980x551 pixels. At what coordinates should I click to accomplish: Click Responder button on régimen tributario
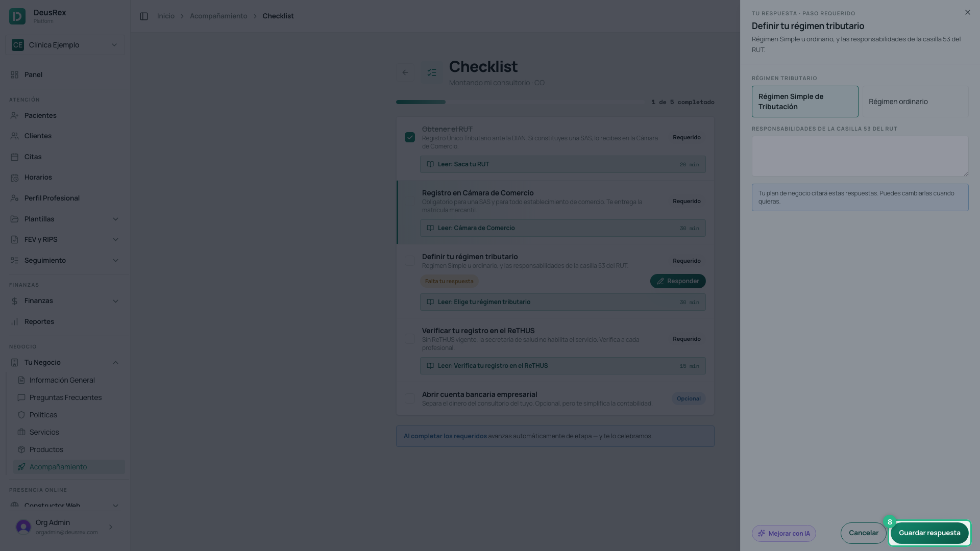[678, 281]
